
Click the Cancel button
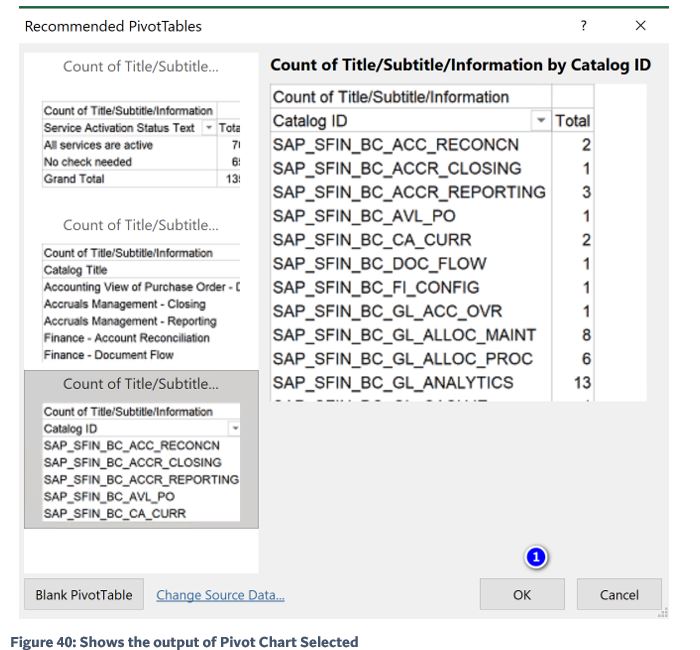pos(619,594)
